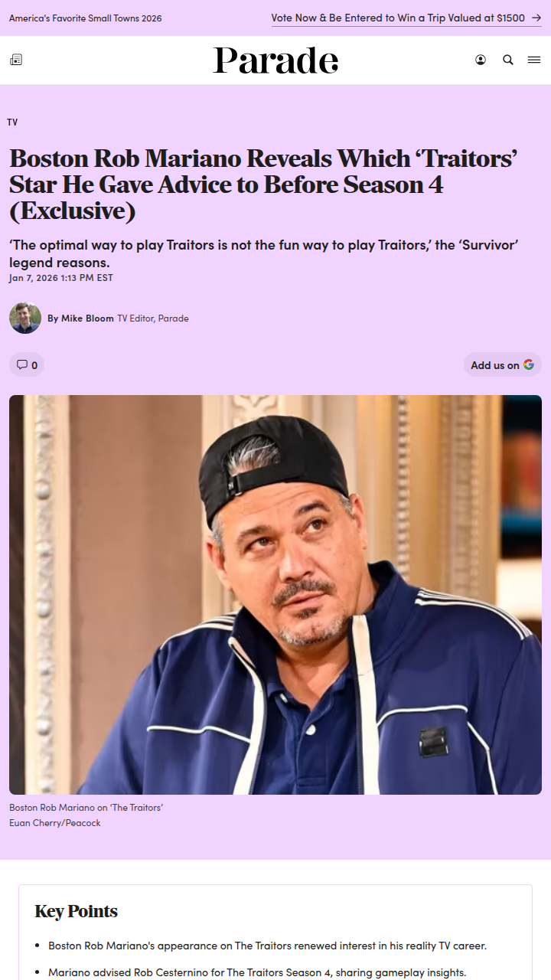
Task: Click the Parade logo
Action: pos(275,60)
